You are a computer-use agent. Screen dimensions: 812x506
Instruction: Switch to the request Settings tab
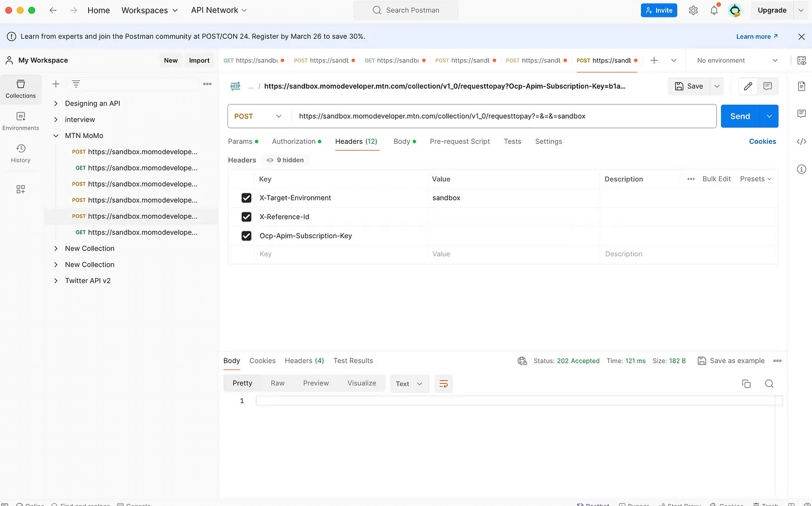click(x=549, y=141)
